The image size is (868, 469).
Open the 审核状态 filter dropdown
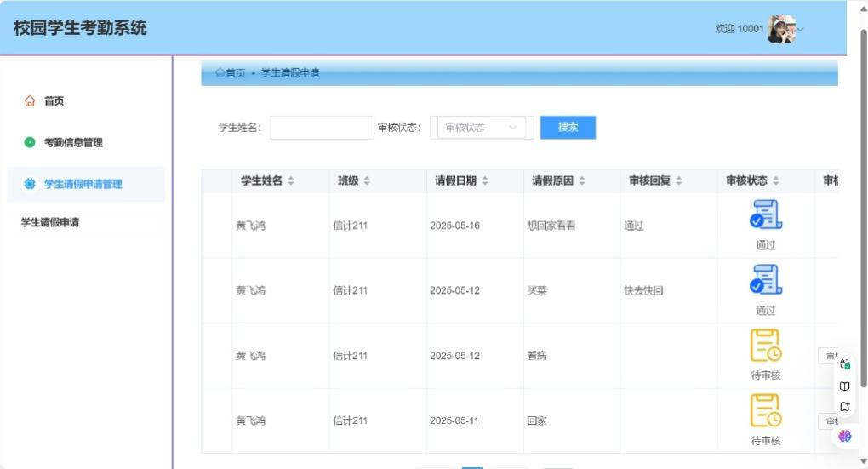[481, 128]
